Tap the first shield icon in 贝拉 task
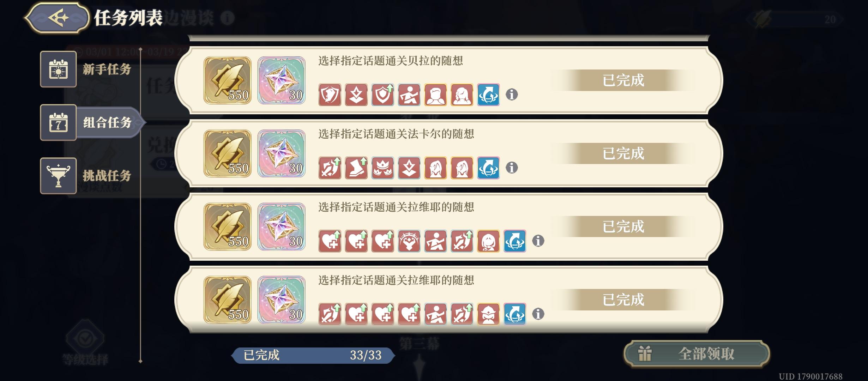 pyautogui.click(x=330, y=95)
